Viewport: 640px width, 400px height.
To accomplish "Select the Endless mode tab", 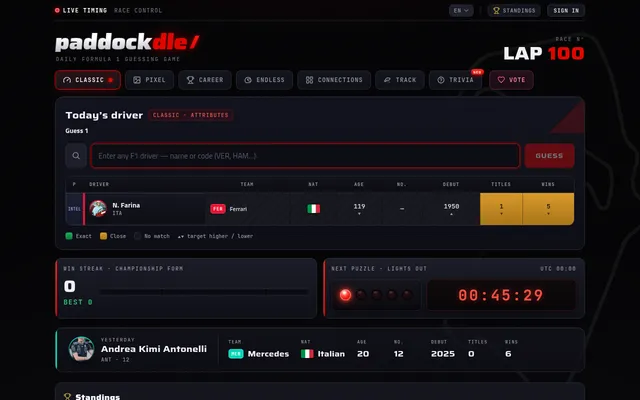I will pyautogui.click(x=264, y=80).
